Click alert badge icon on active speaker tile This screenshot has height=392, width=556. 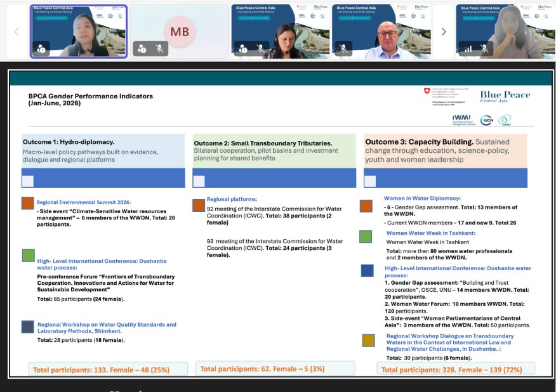pyautogui.click(x=41, y=49)
